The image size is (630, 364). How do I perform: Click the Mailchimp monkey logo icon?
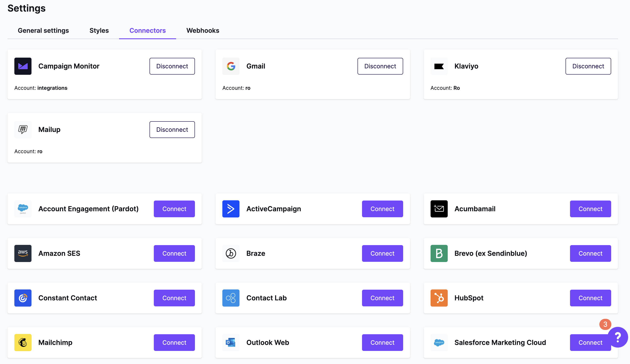(23, 343)
